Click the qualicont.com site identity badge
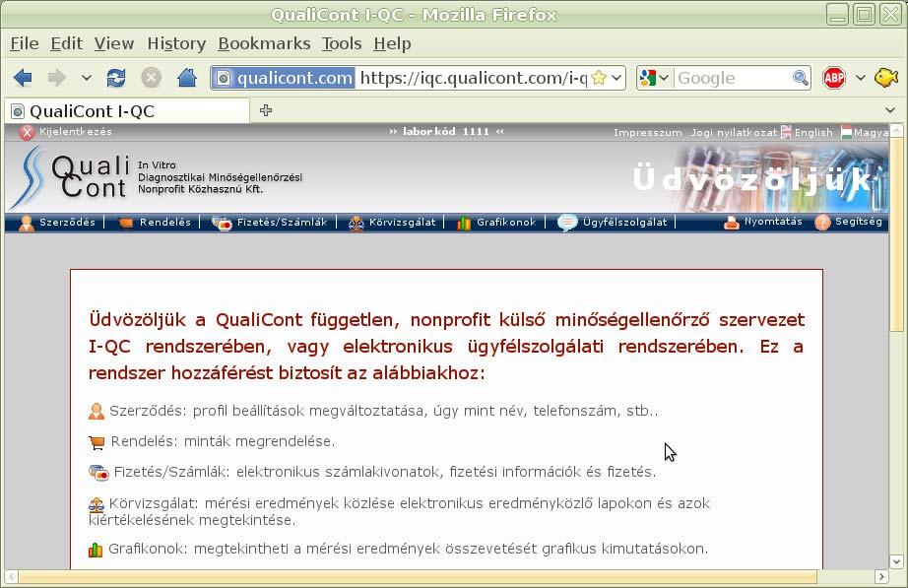The width and height of the screenshot is (908, 588). 284,78
